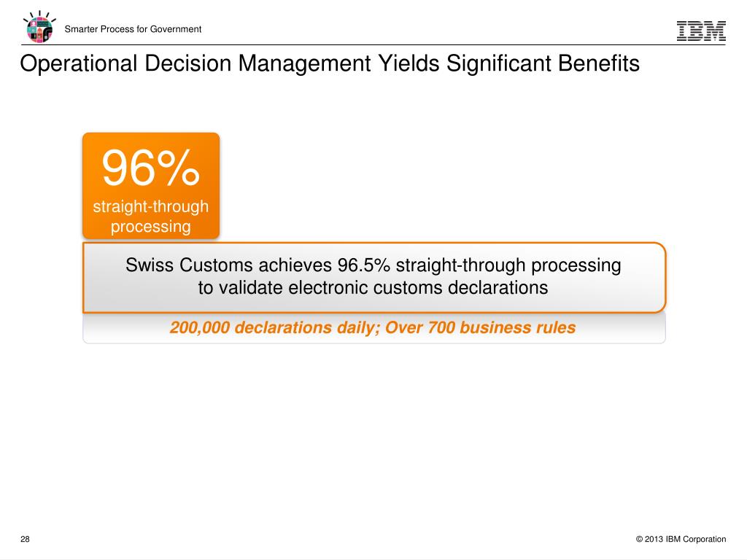Click the percent sign in orange box
Image resolution: width=747 pixels, height=560 pixels.
178,168
